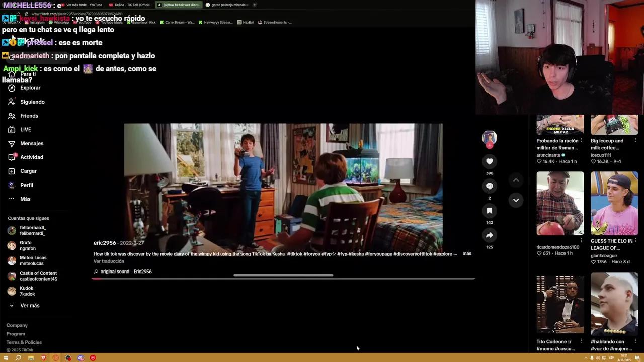Open the Windows notification center icon
This screenshot has height=362, width=644.
637,358
